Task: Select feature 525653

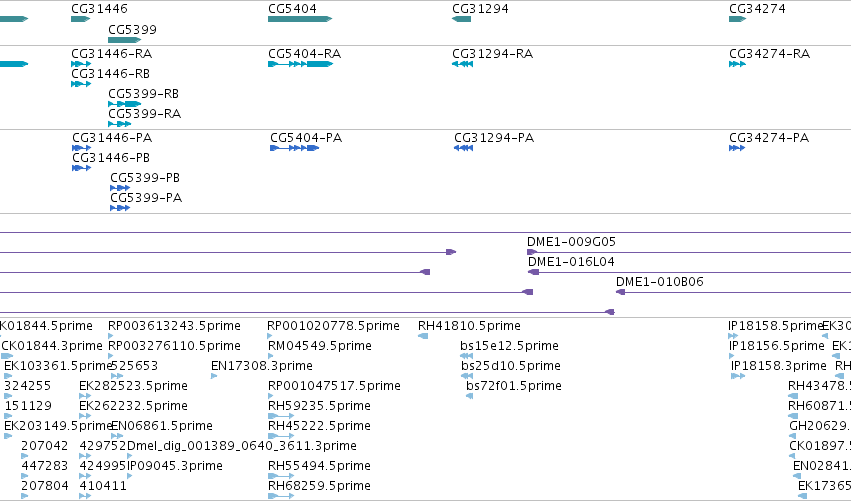Action: [134, 366]
